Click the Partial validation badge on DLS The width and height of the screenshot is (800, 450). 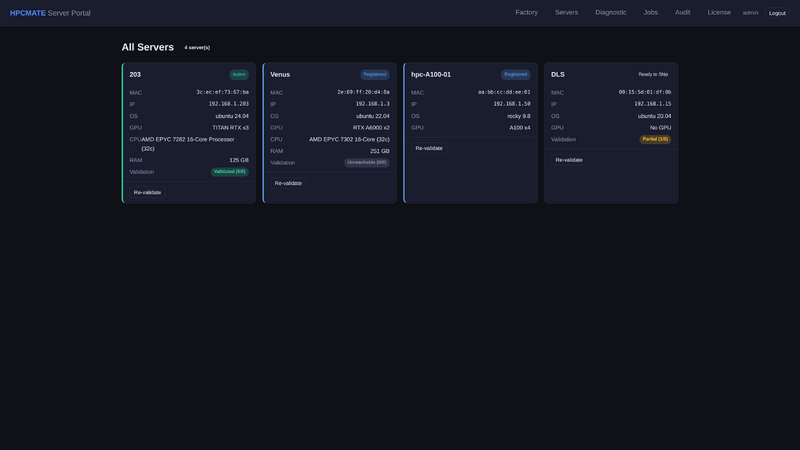click(655, 139)
